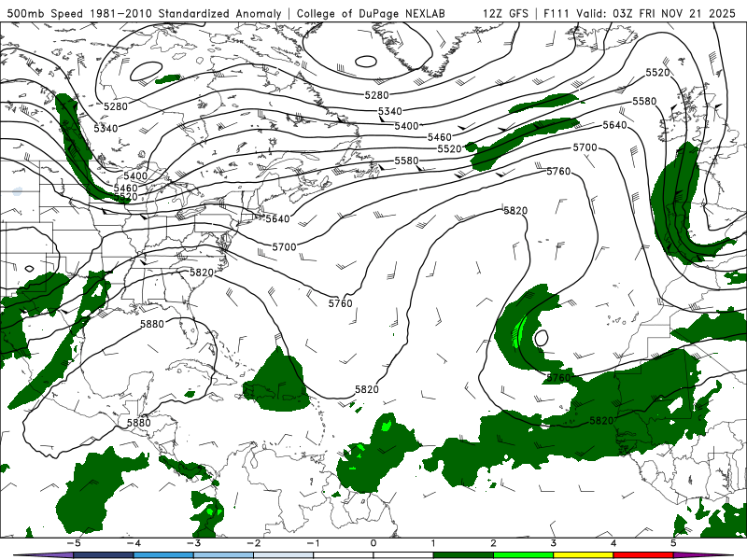Click the medium blue -4 to -3 legend swatch
Image resolution: width=747 pixels, height=560 pixels.
163,555
